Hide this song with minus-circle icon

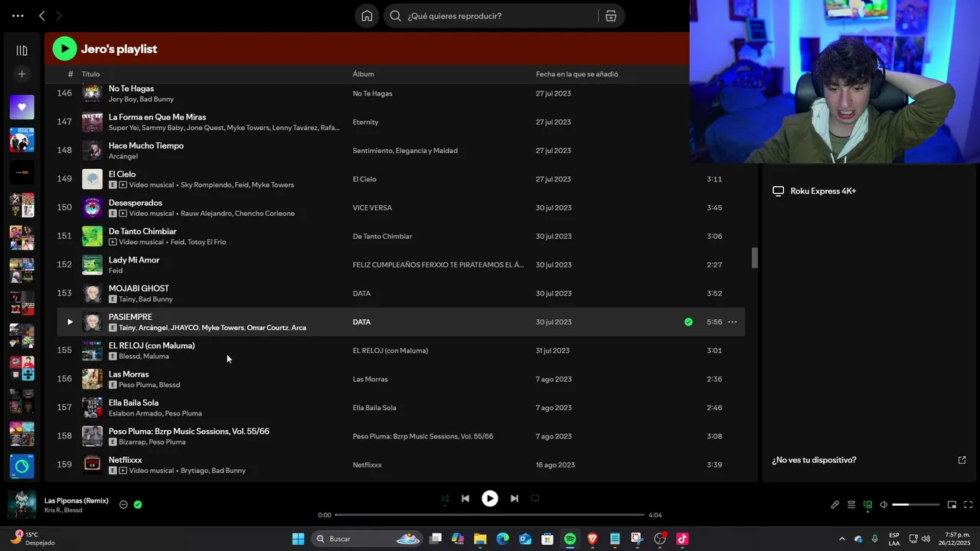pyautogui.click(x=123, y=504)
